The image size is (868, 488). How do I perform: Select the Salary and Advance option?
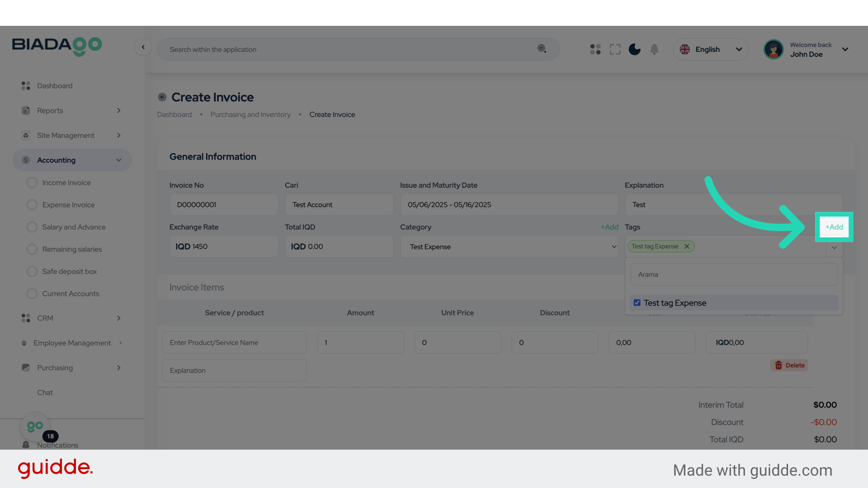point(74,227)
